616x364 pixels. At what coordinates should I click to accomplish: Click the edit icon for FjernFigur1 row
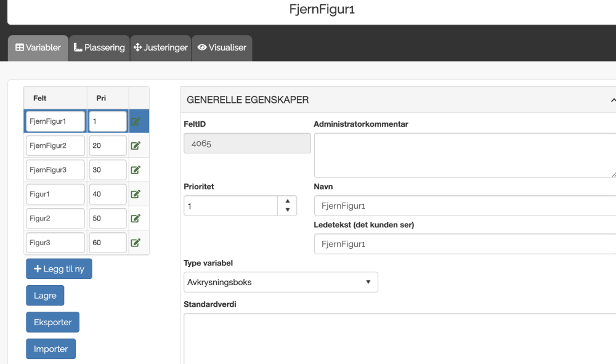[136, 121]
